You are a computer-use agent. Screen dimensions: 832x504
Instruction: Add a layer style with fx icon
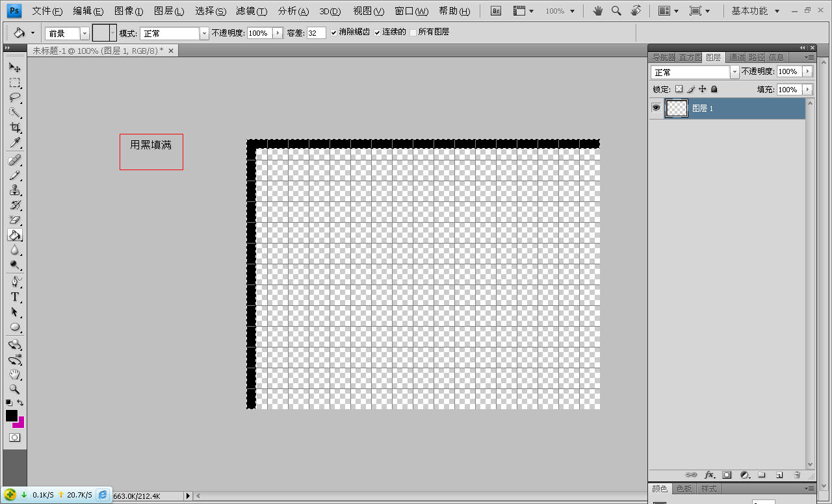(x=710, y=475)
